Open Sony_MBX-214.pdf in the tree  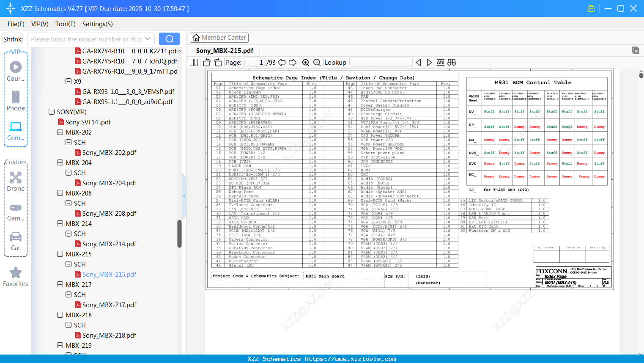(x=109, y=244)
